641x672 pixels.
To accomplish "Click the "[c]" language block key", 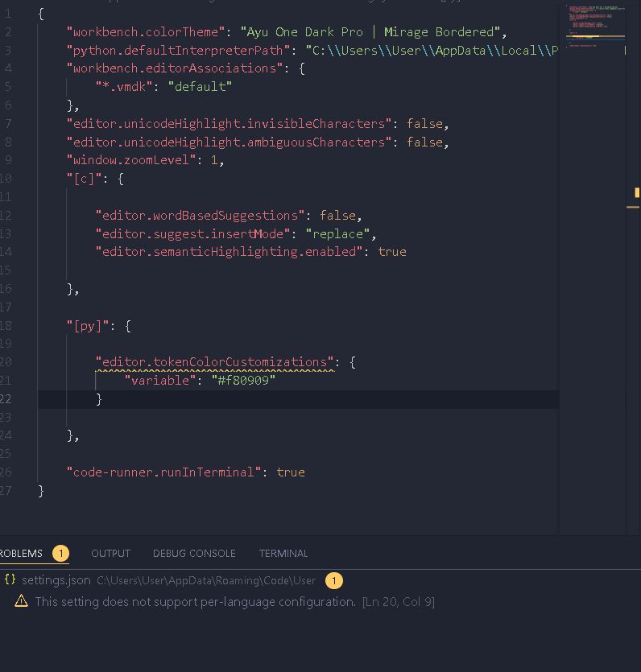I will point(84,179).
